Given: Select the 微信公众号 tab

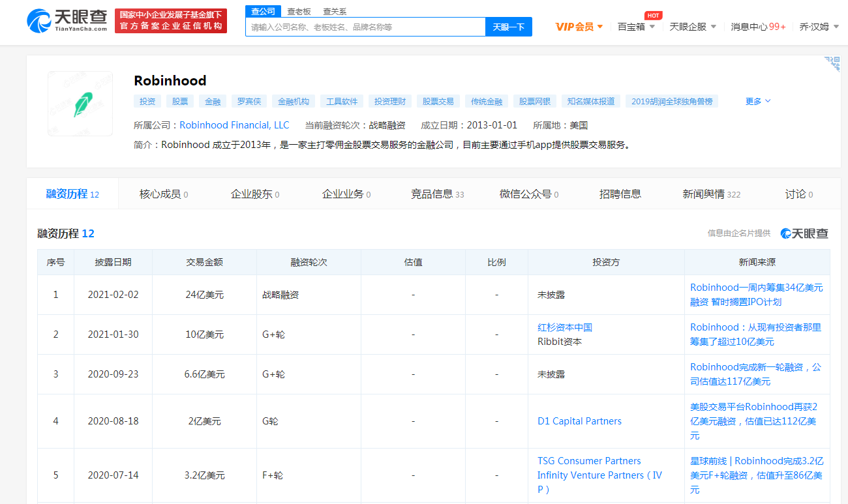Looking at the screenshot, I should coord(529,194).
